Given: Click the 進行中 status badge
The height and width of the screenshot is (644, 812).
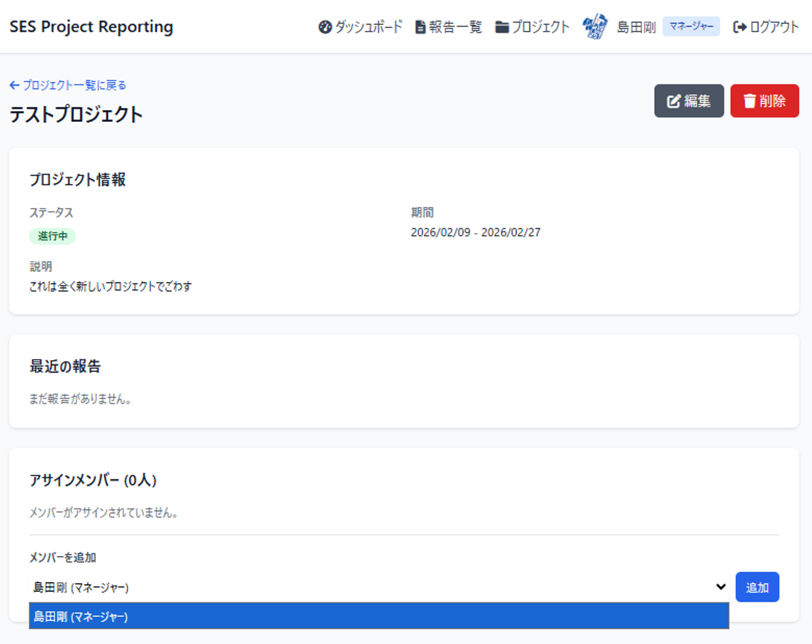Looking at the screenshot, I should click(x=52, y=236).
